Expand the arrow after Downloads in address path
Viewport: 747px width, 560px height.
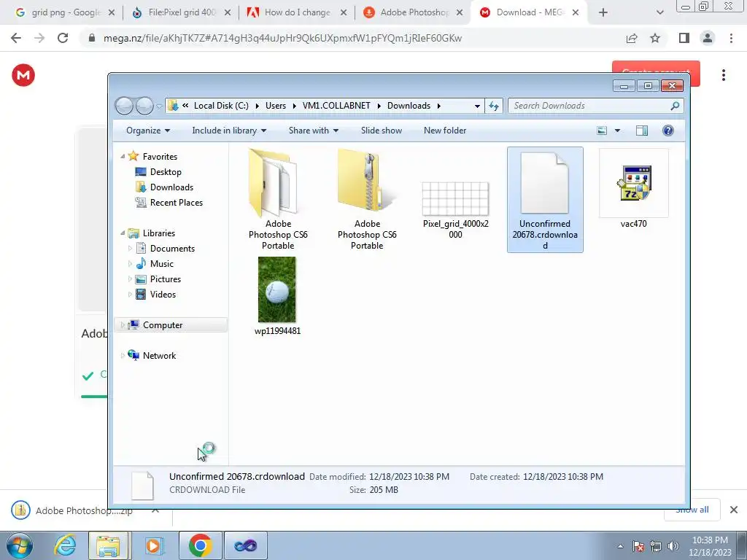click(x=438, y=106)
